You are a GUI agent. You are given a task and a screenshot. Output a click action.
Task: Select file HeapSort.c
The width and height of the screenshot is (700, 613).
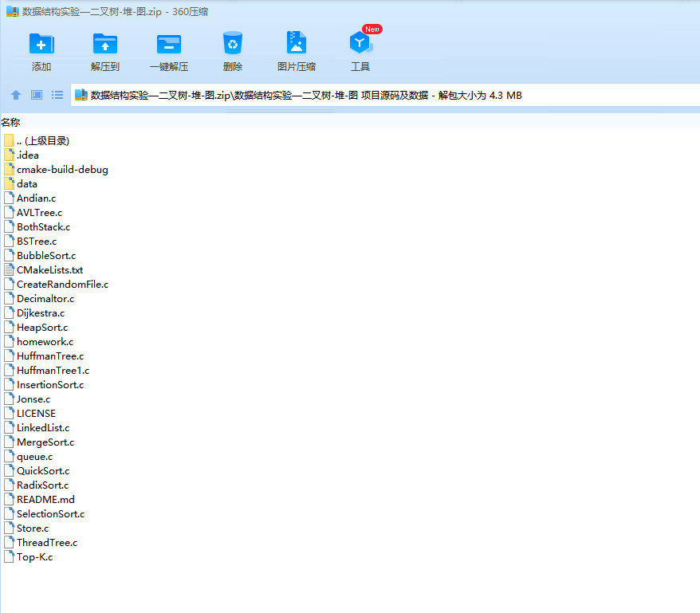click(x=36, y=328)
